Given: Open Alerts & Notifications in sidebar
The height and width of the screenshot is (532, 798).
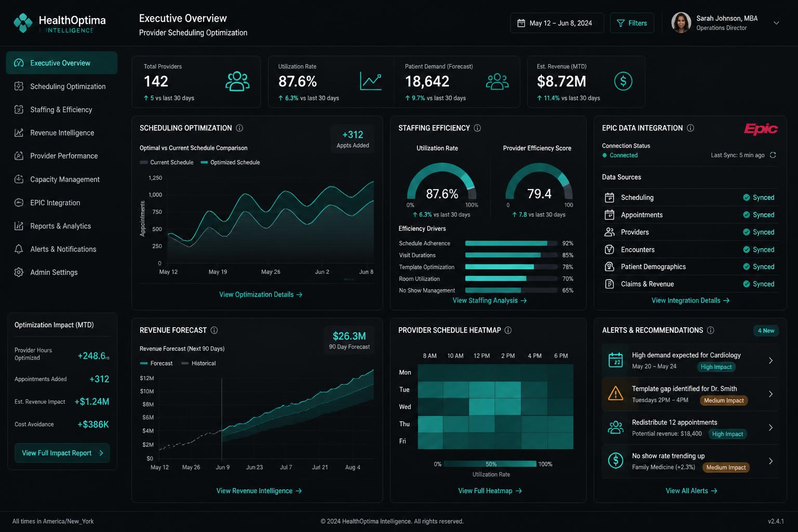Looking at the screenshot, I should click(61, 249).
